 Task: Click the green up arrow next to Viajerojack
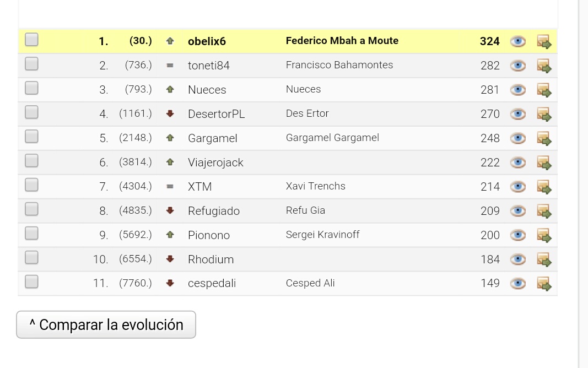170,162
